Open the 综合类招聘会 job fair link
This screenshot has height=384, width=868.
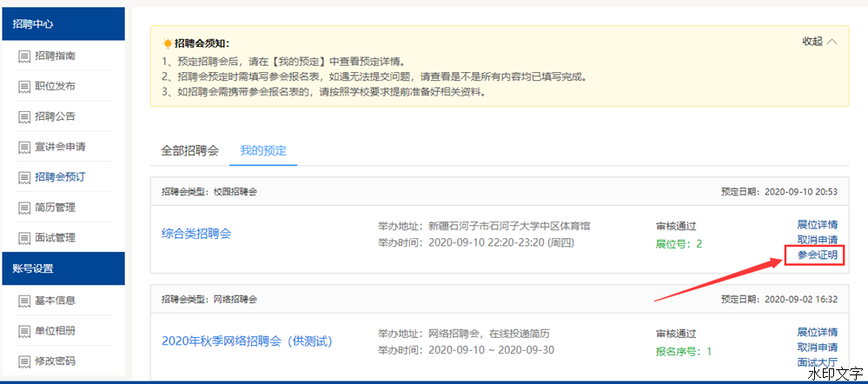point(196,234)
